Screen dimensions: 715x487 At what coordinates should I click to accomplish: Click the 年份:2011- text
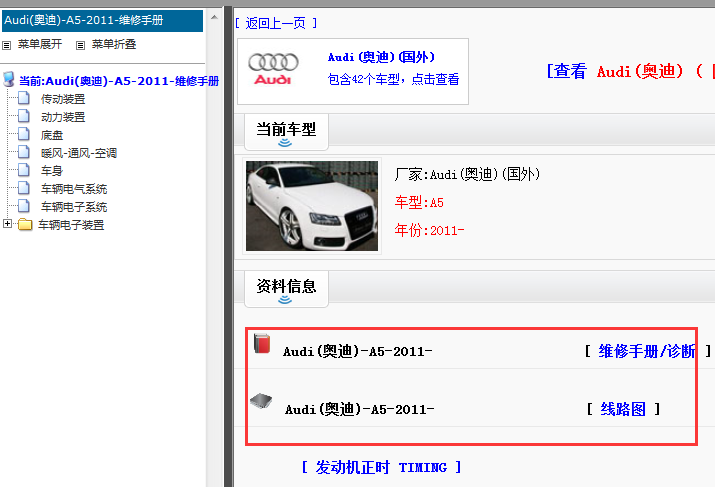pos(429,230)
